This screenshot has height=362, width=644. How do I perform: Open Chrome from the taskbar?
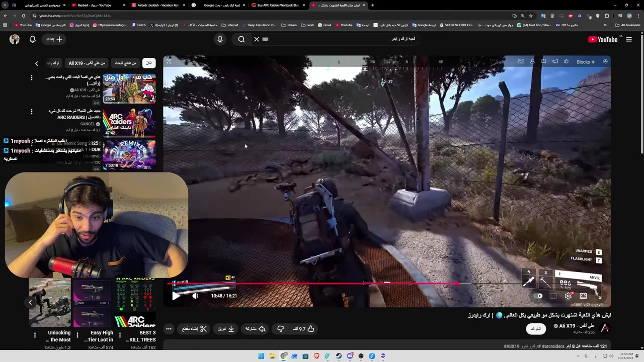[x=284, y=356]
